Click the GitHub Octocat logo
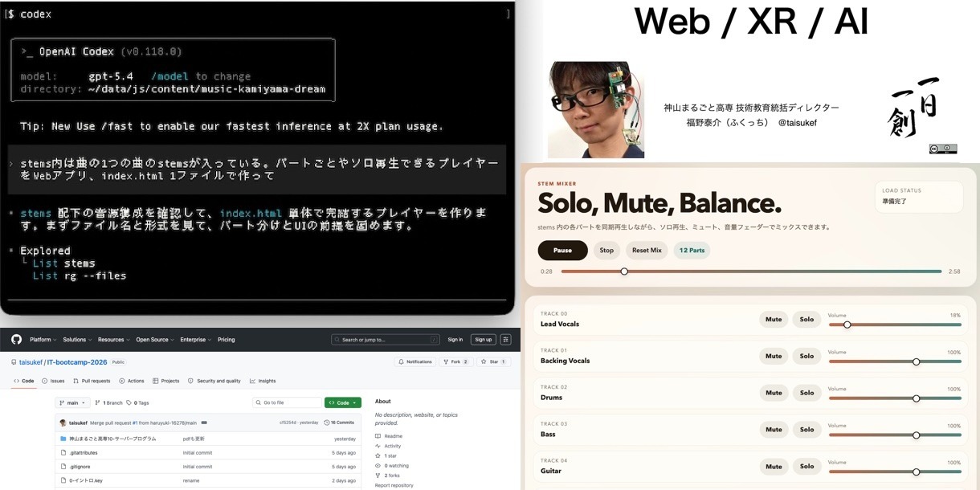This screenshot has height=490, width=980. pyautogui.click(x=16, y=340)
